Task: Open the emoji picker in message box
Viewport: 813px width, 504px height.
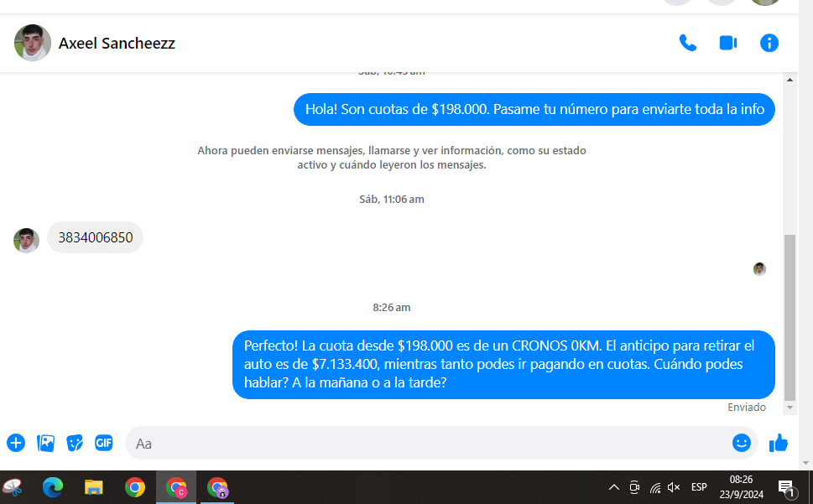Action: click(x=742, y=443)
